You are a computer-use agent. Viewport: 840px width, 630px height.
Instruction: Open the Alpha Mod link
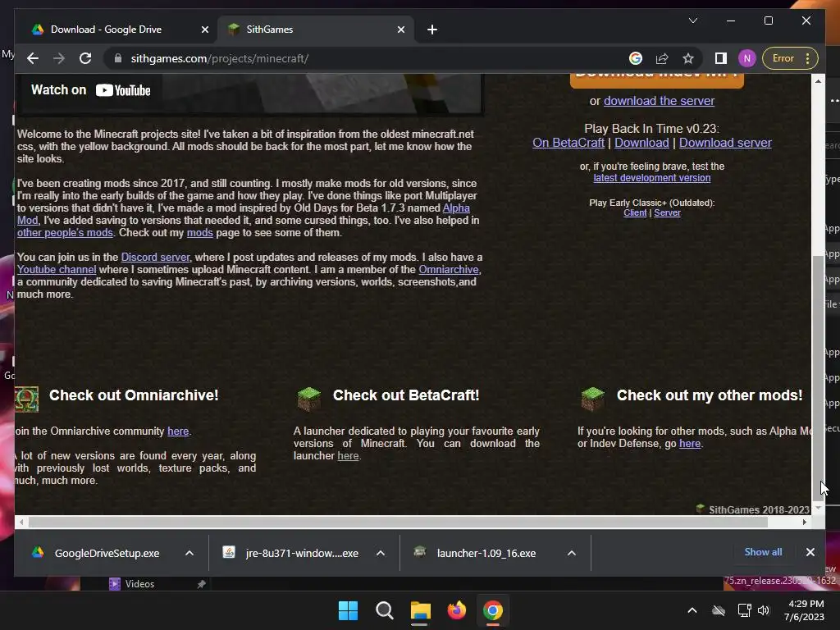click(456, 208)
